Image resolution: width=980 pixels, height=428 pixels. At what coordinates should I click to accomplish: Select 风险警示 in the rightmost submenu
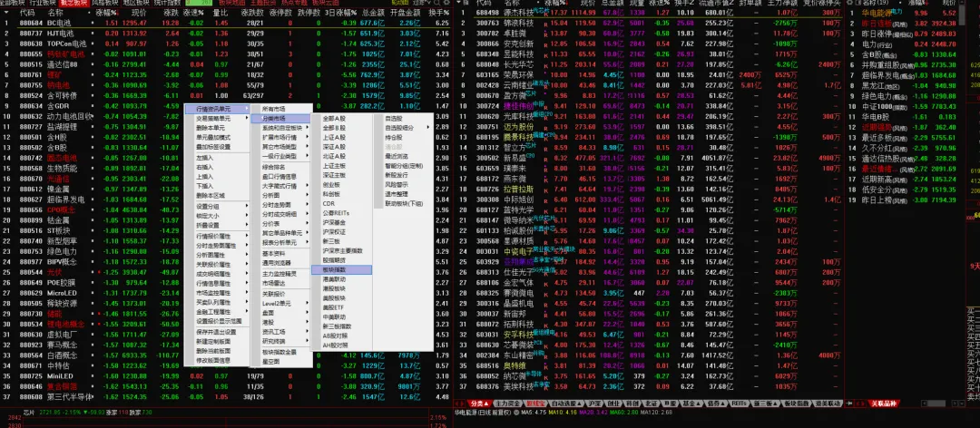[403, 184]
